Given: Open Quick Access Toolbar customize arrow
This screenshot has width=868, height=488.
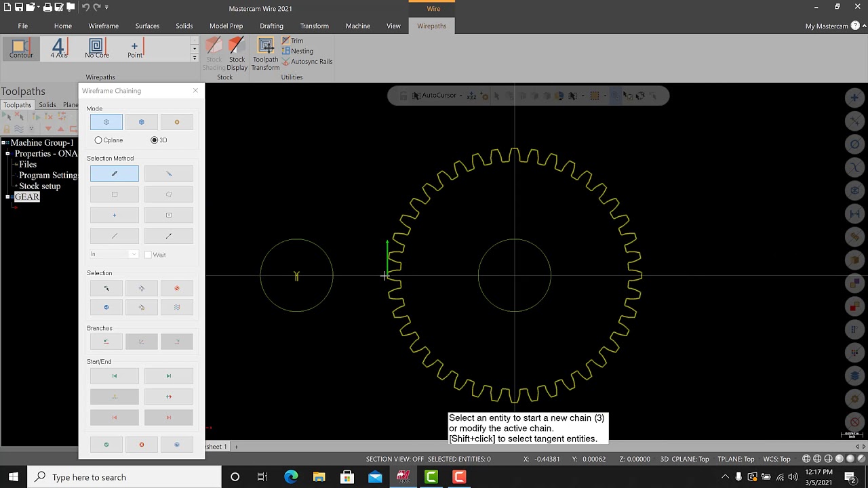Looking at the screenshot, I should coord(106,7).
